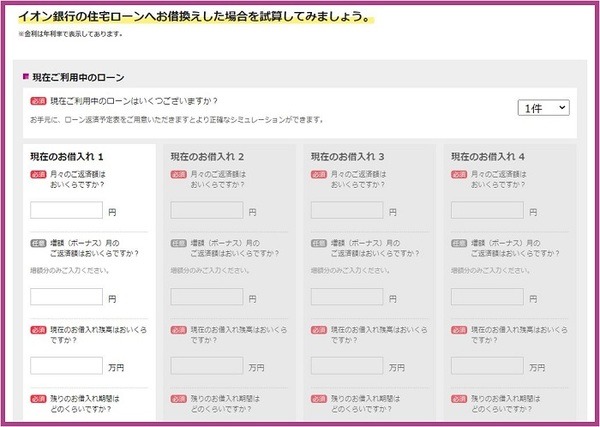Click 必須 badge for loan 3 monthly repayment
The width and height of the screenshot is (600, 427).
point(319,174)
